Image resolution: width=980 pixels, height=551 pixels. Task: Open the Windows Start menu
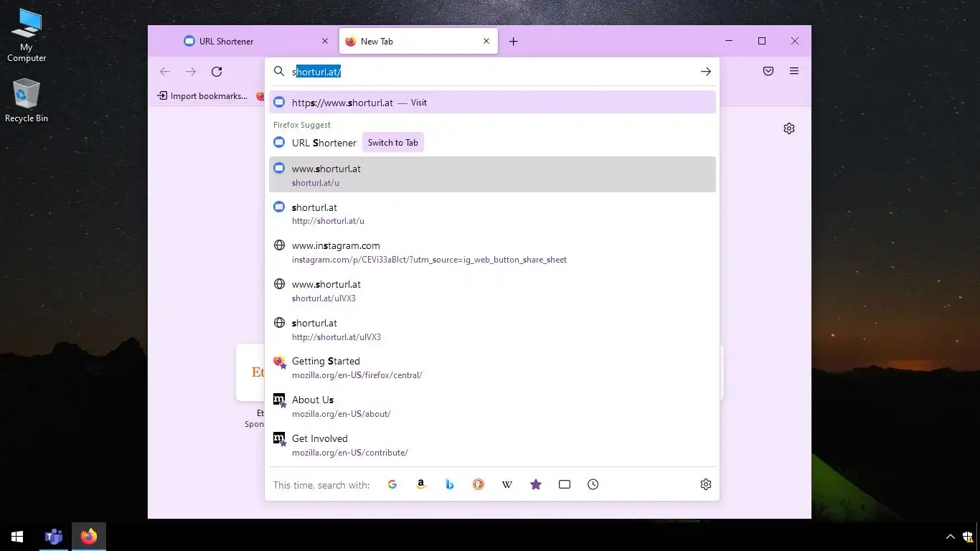click(x=17, y=537)
